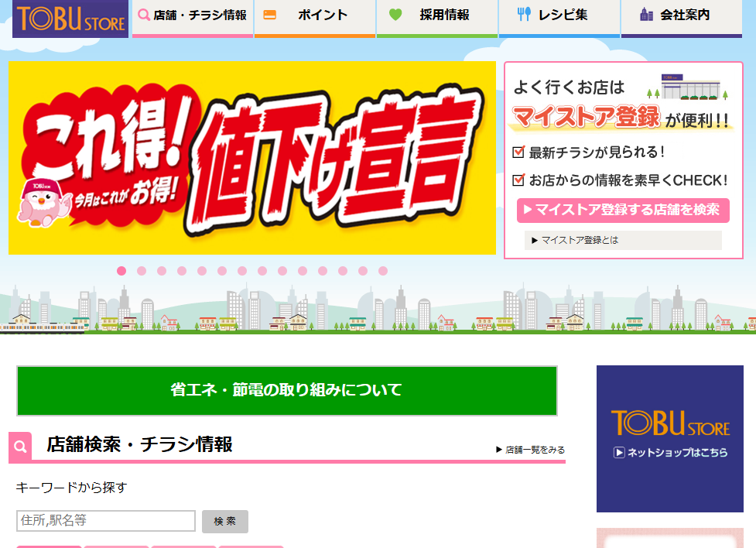Select the second carousel dot
The height and width of the screenshot is (548, 756).
pos(142,271)
